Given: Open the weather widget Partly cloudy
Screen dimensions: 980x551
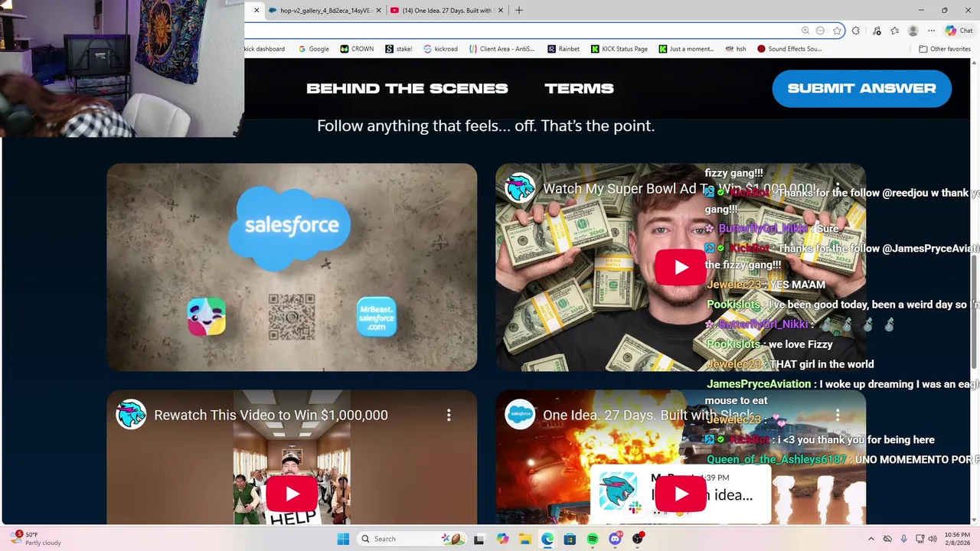Looking at the screenshot, I should click(34, 539).
